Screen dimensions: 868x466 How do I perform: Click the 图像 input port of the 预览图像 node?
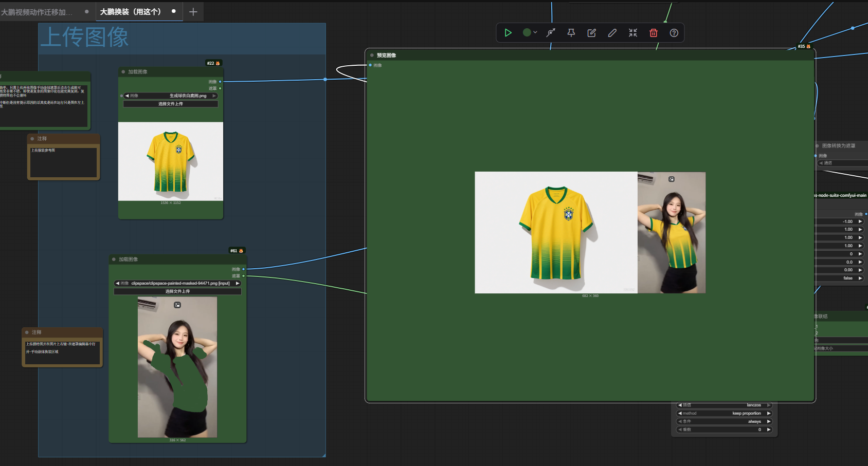pos(370,65)
